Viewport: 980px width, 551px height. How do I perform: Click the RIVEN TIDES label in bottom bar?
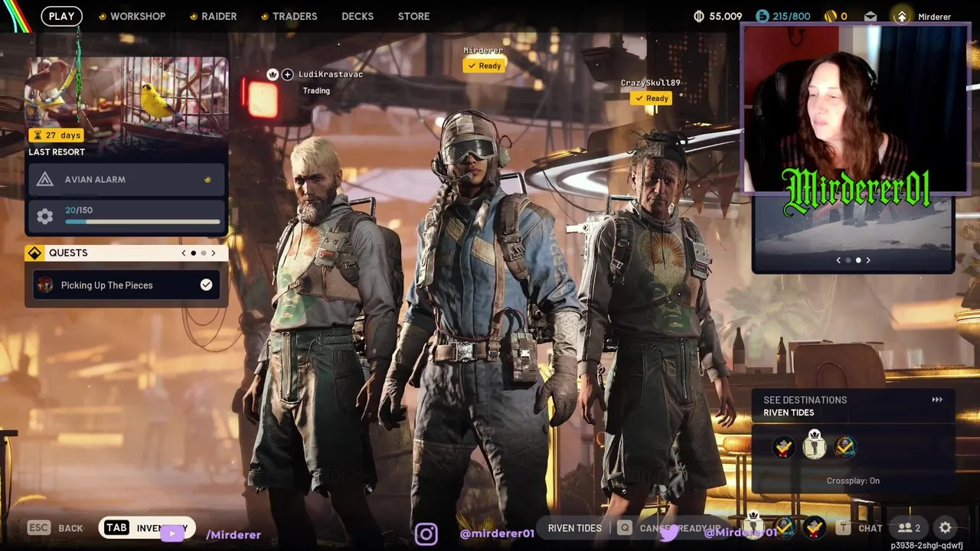575,528
